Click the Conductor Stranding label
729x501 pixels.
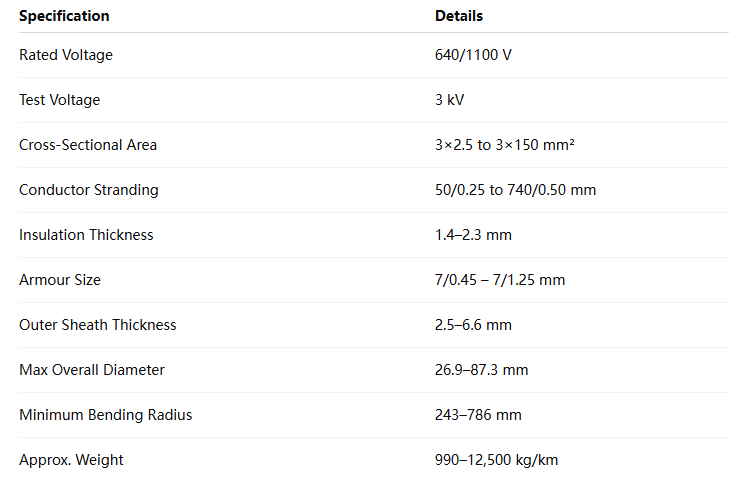pyautogui.click(x=89, y=190)
